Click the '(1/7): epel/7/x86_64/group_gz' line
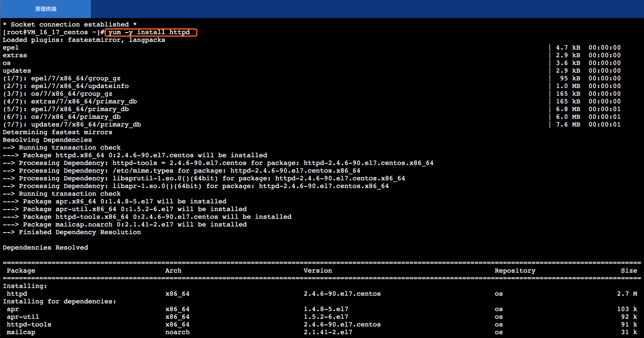Viewport: 644px width, 338px height. (62, 78)
